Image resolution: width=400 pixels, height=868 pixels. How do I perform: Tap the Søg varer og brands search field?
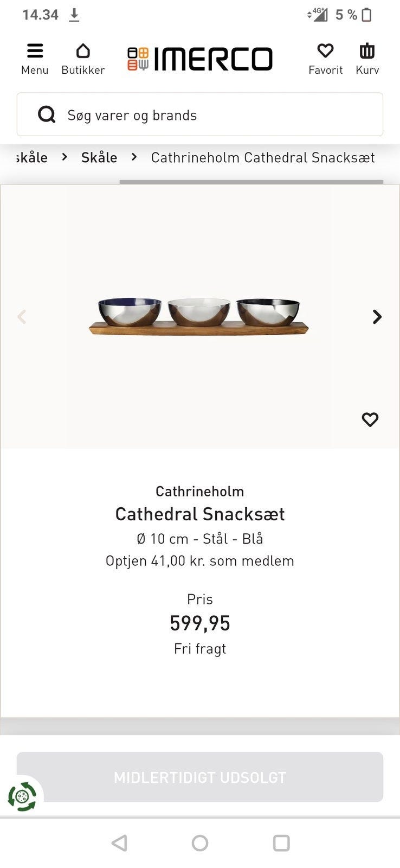(199, 114)
